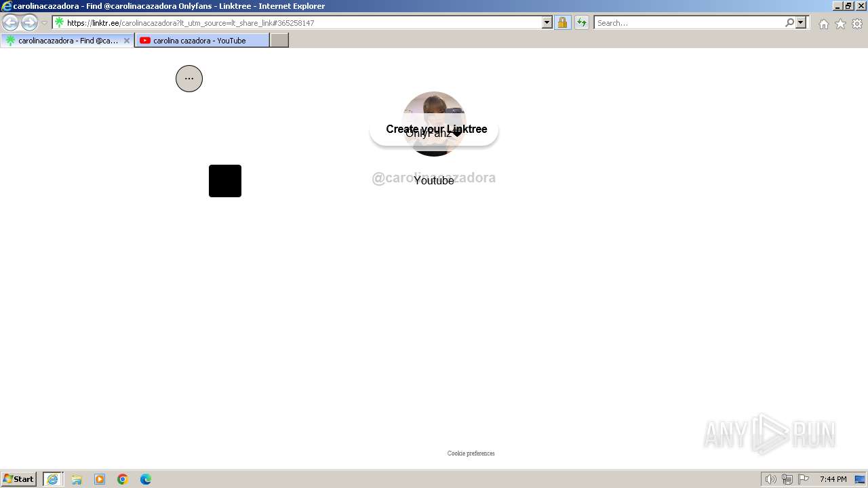Click the network tray icon
Screen dimensions: 868x488
click(x=787, y=479)
